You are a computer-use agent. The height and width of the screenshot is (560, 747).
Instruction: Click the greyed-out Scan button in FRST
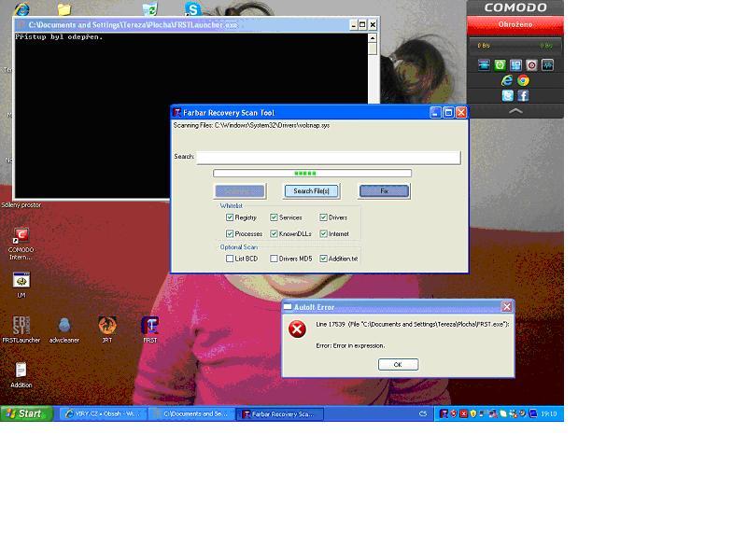point(240,191)
